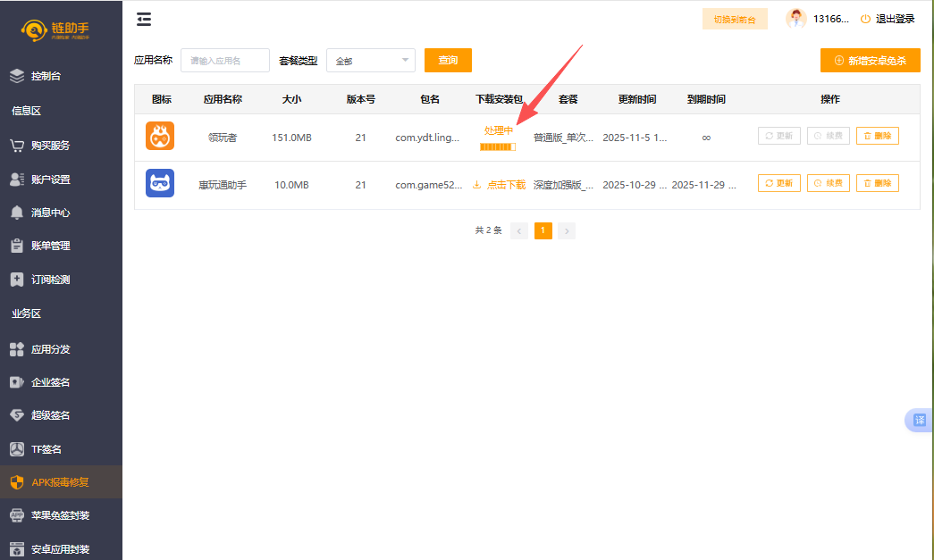Image resolution: width=934 pixels, height=560 pixels.
Task: Click the 领玩者 app icon thumbnail
Action: (160, 137)
